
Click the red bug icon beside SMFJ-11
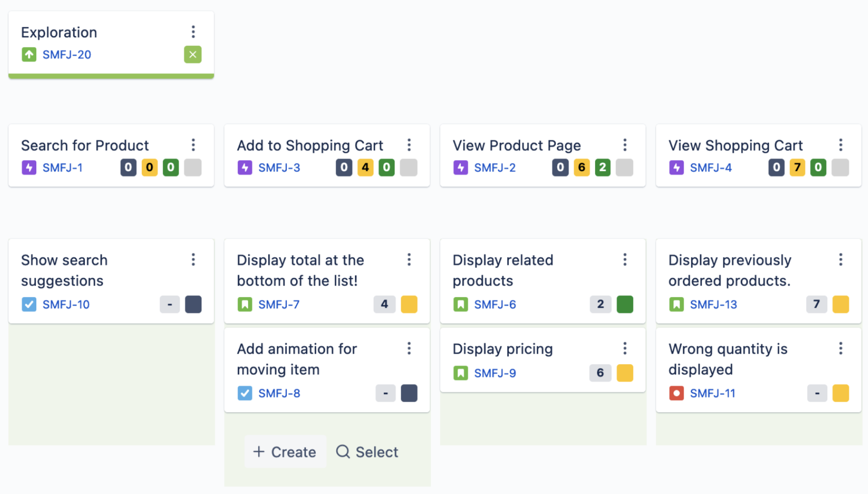676,393
